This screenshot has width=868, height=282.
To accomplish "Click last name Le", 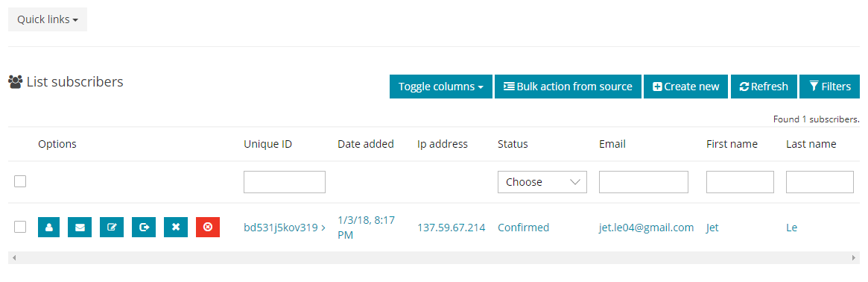I will point(791,227).
